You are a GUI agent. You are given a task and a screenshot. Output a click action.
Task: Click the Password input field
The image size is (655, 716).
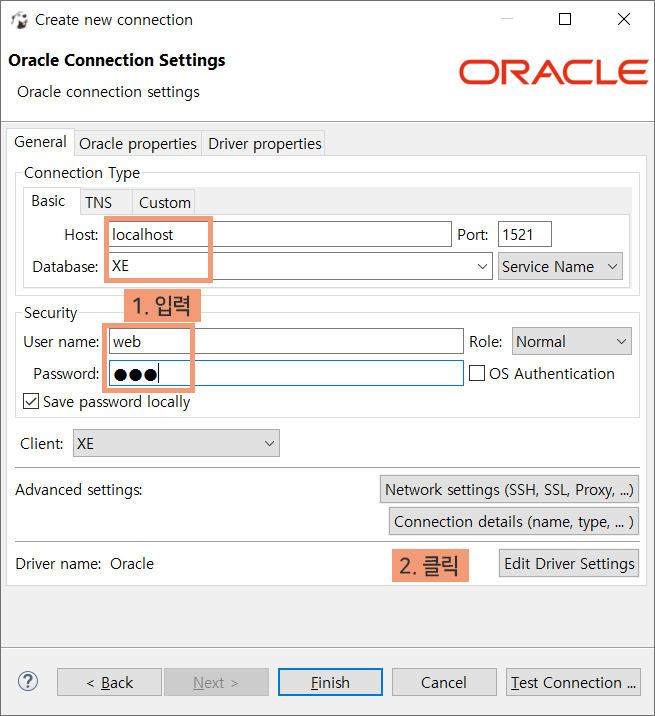pyautogui.click(x=286, y=373)
